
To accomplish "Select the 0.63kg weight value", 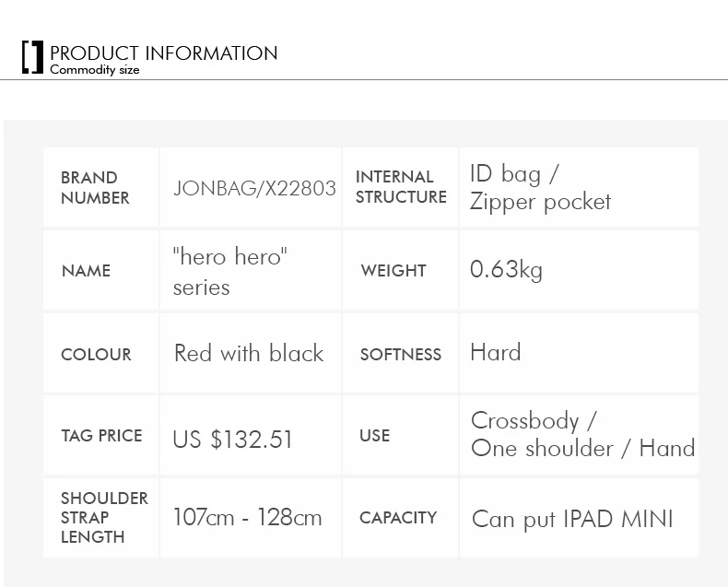I will coord(506,270).
